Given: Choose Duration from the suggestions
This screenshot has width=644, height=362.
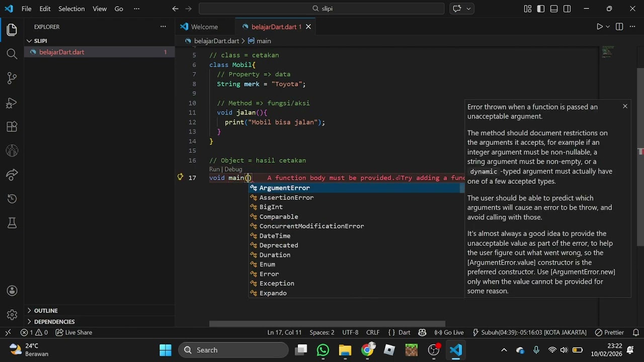Looking at the screenshot, I should coord(357,255).
